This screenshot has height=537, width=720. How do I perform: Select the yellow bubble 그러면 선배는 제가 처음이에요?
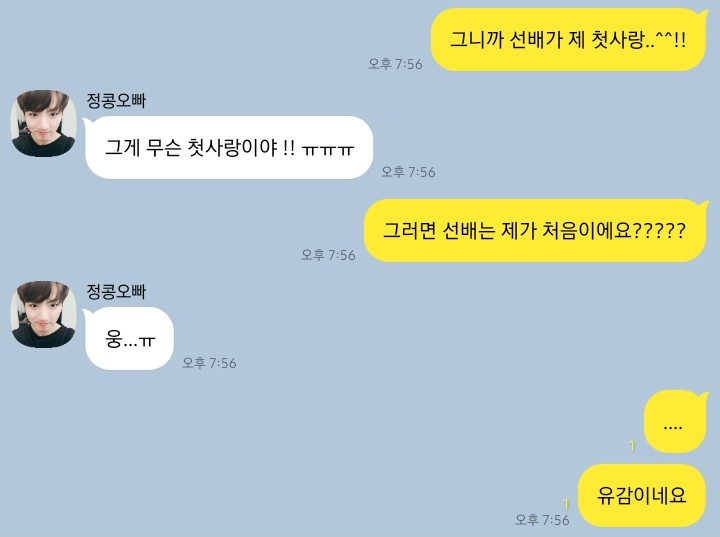(x=535, y=230)
